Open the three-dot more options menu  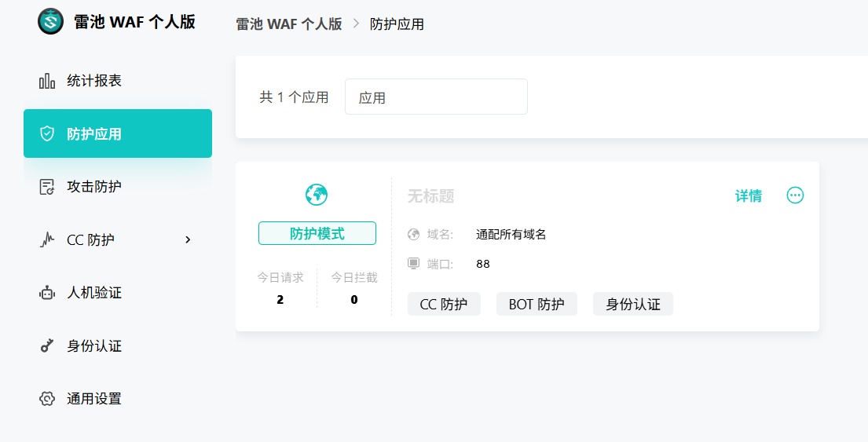(795, 195)
